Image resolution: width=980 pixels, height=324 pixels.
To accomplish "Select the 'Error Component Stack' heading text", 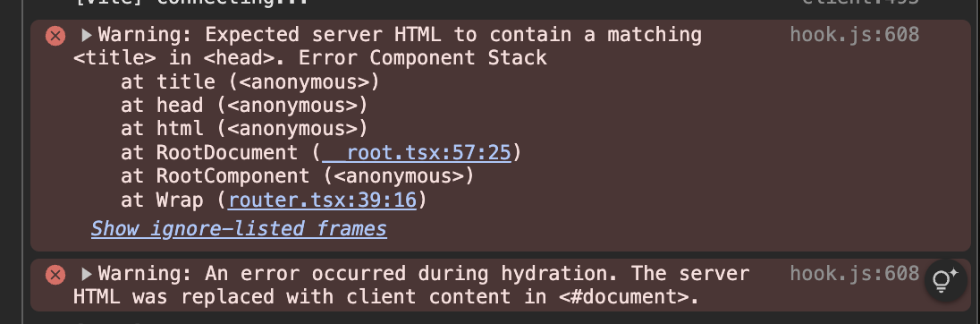I will [423, 58].
